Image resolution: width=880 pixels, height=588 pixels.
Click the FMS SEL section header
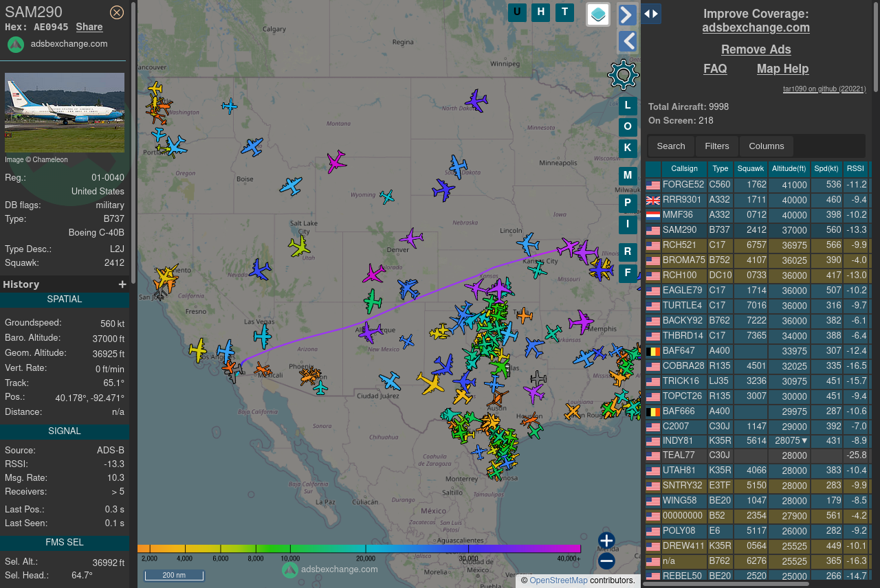pos(65,543)
